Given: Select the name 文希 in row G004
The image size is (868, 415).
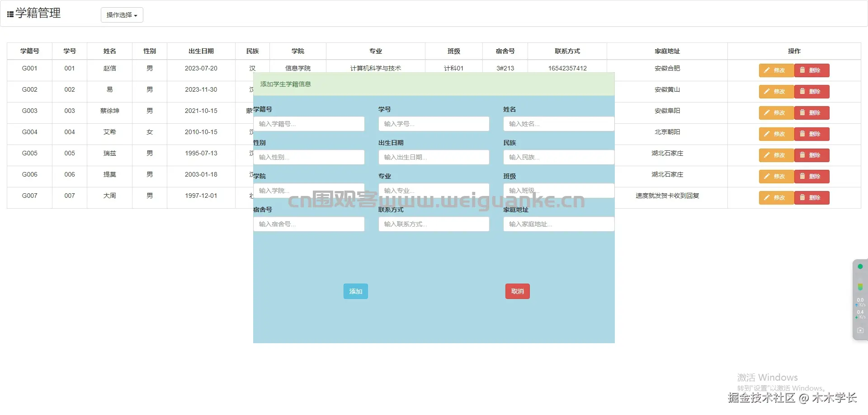Looking at the screenshot, I should click(x=110, y=132).
